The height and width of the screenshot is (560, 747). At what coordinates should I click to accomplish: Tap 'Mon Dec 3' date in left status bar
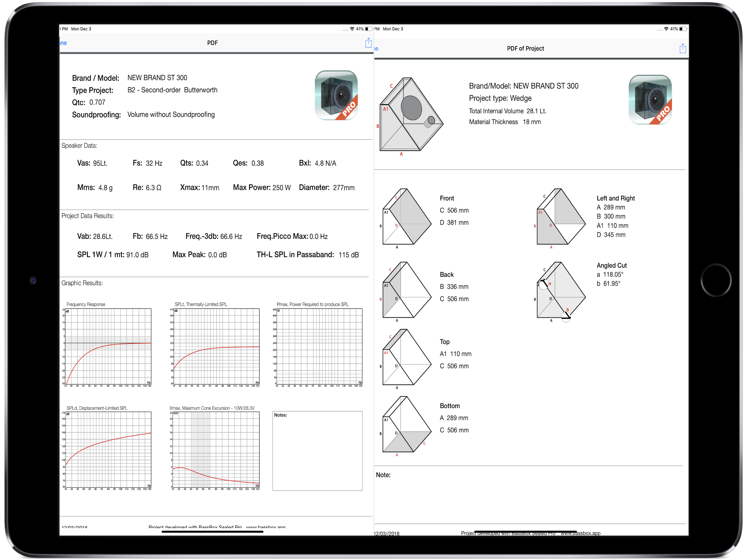(81, 29)
